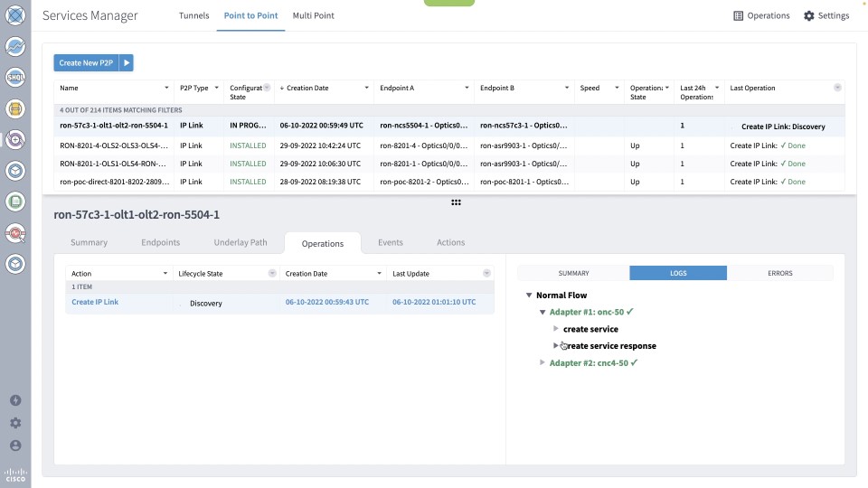868x488 pixels.
Task: Click the filter icon on Lifecycle State column
Action: (272, 273)
